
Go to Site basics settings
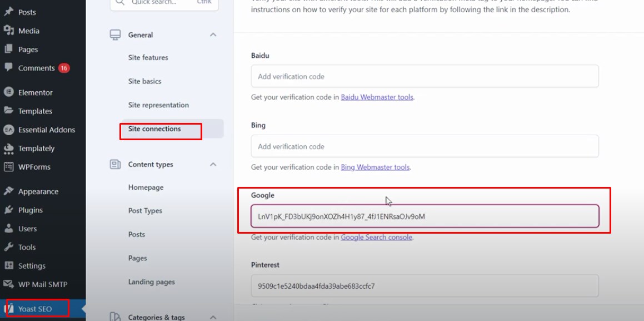click(x=144, y=81)
